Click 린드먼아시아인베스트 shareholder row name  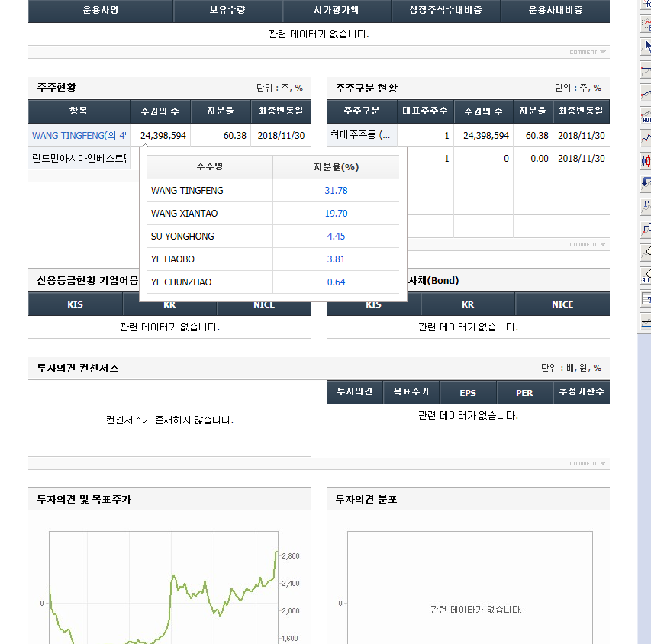click(x=79, y=158)
